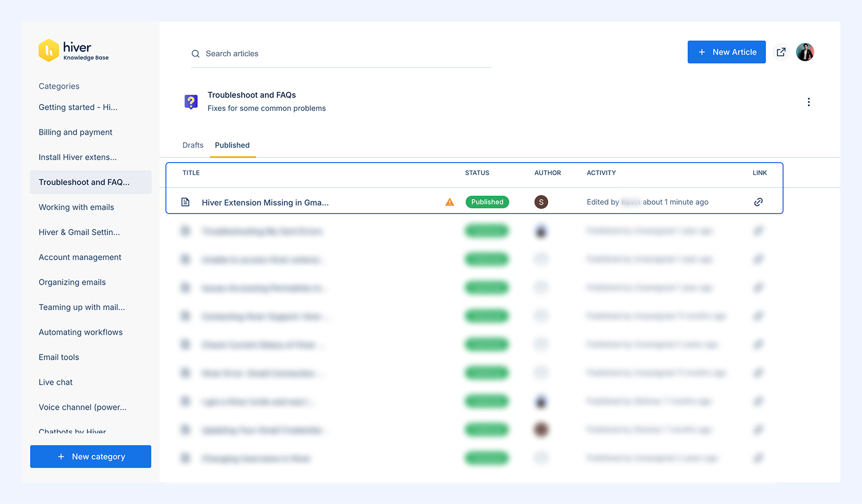Select the Install Hiver extension category
The height and width of the screenshot is (504, 862).
coord(78,157)
